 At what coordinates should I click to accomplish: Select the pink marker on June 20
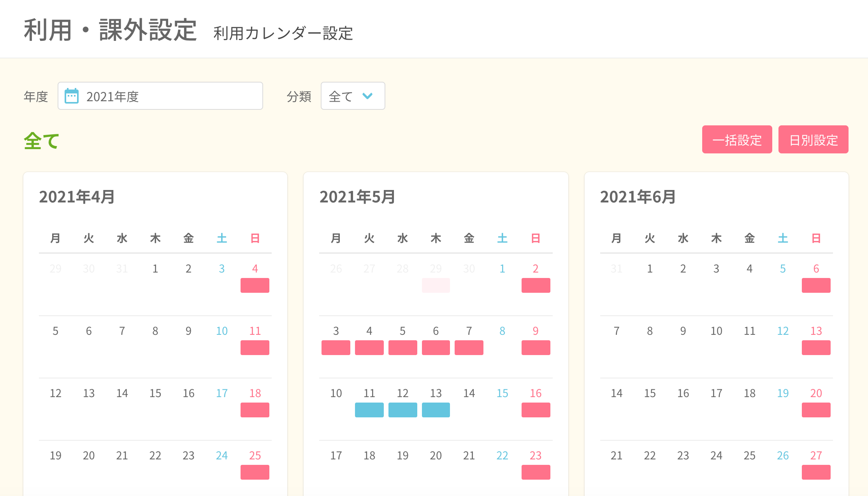(816, 410)
